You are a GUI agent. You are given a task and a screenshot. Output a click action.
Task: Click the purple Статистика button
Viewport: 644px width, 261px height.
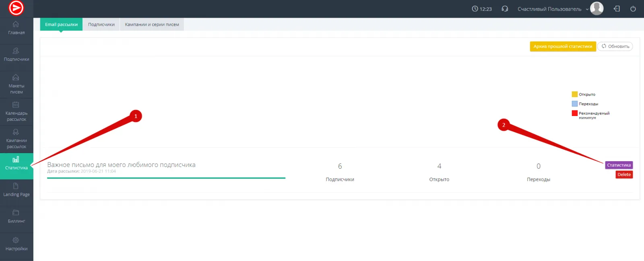click(619, 165)
